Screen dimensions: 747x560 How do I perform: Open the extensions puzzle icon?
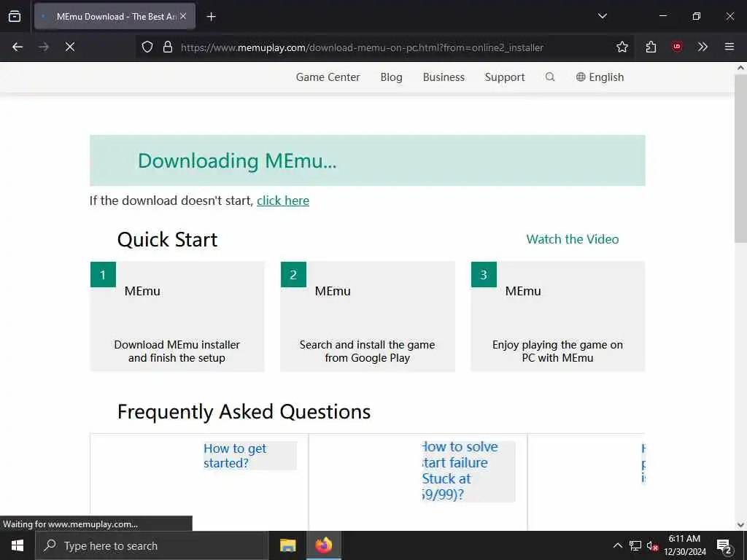651,47
